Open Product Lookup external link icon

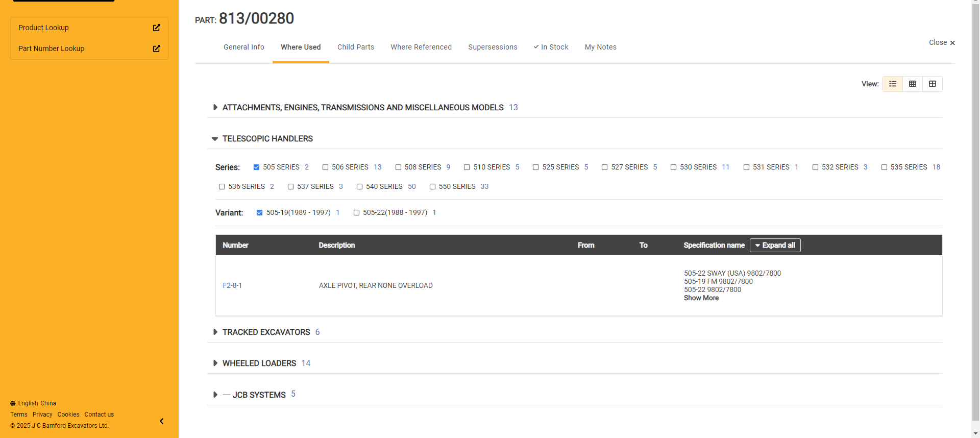click(x=157, y=28)
